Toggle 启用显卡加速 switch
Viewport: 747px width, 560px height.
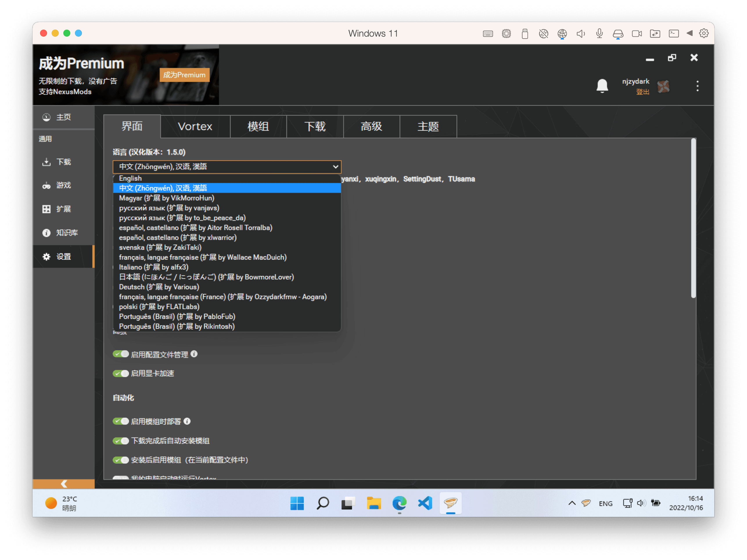[x=121, y=373]
